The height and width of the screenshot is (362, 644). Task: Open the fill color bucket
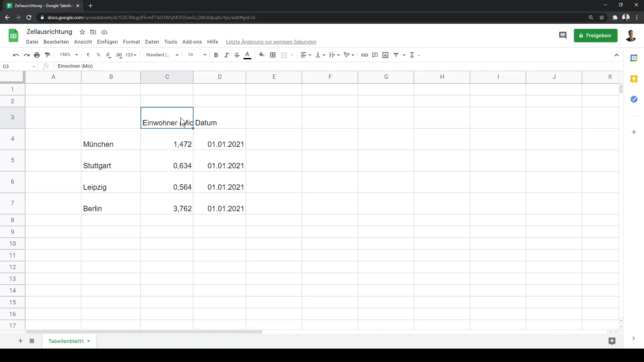click(262, 55)
